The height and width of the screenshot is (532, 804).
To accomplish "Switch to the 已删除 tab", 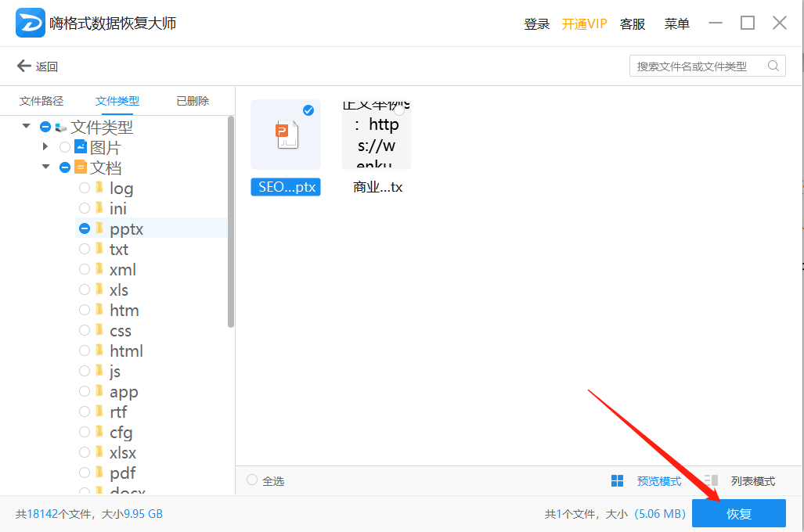I will 193,101.
